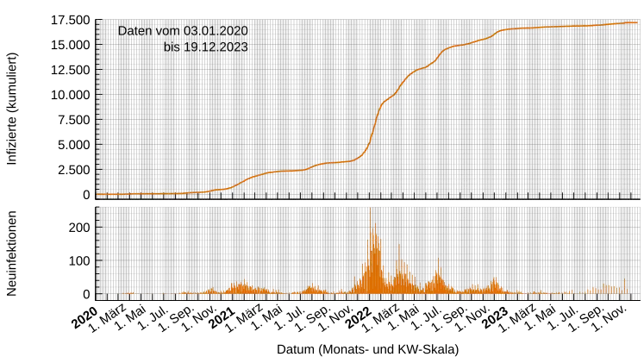Click the 'Daten vom 02.01.2020' text label

pos(183,31)
